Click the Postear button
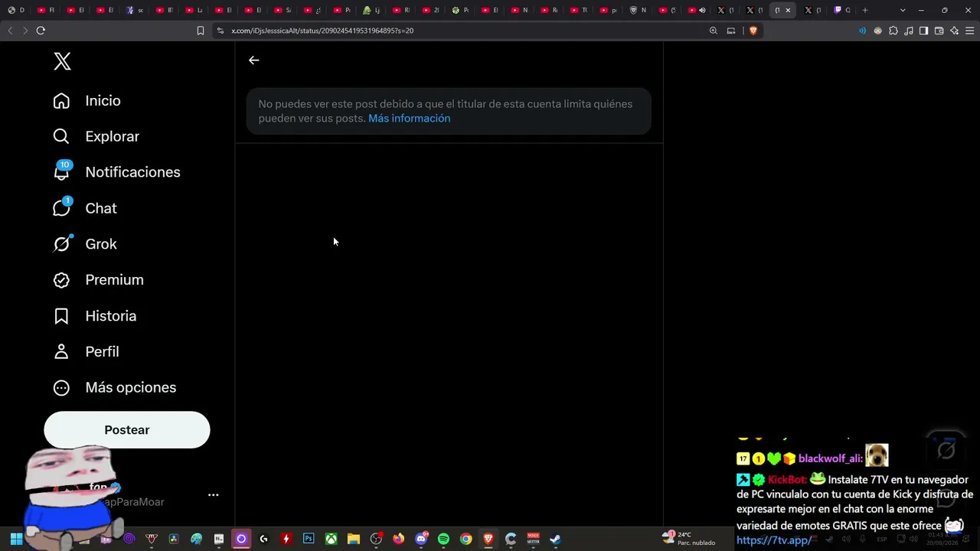This screenshot has width=980, height=551. 127,430
